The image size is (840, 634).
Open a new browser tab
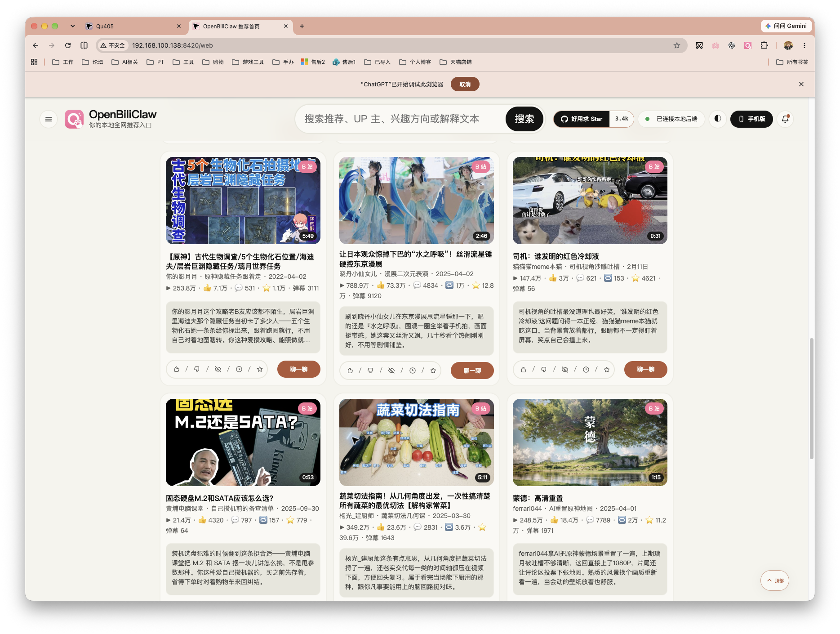(x=302, y=26)
